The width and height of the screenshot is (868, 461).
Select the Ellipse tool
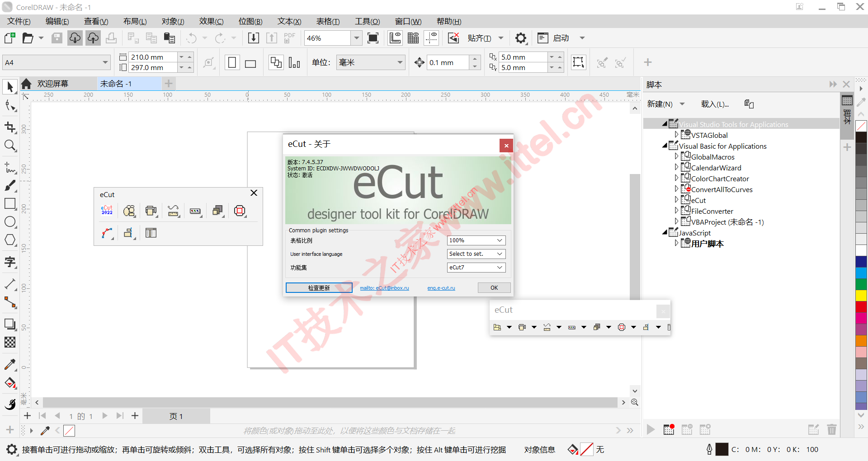coord(10,222)
